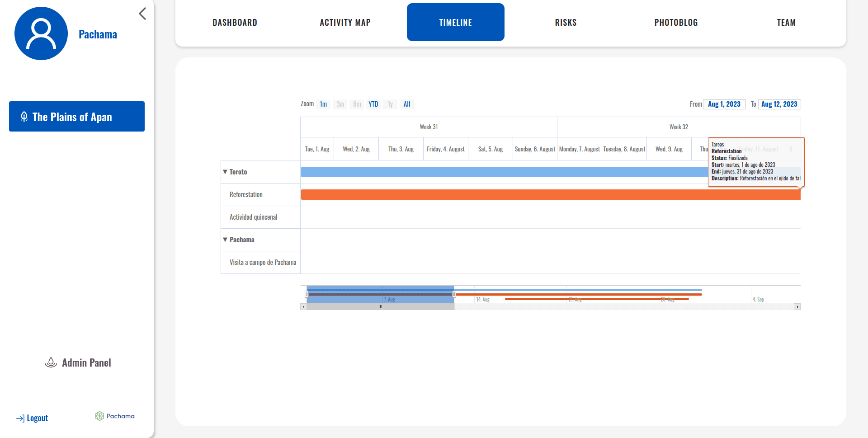
Task: Set zoom range to 6m
Action: click(357, 104)
